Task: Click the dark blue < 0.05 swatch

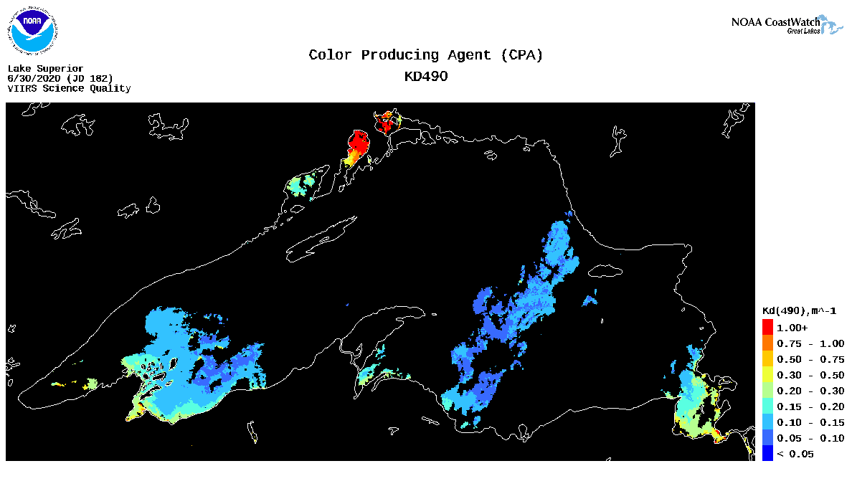Action: (x=767, y=454)
